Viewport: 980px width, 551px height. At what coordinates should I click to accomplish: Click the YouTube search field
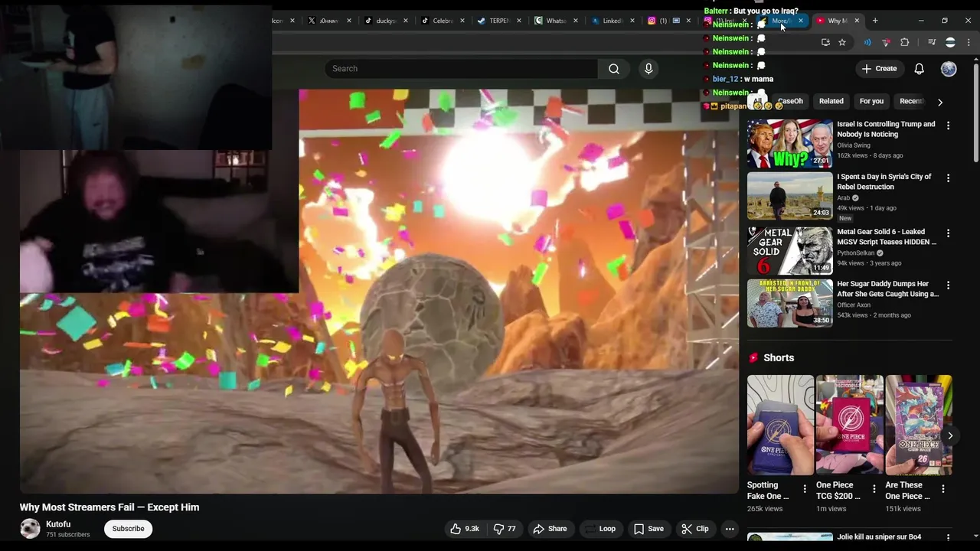click(462, 69)
